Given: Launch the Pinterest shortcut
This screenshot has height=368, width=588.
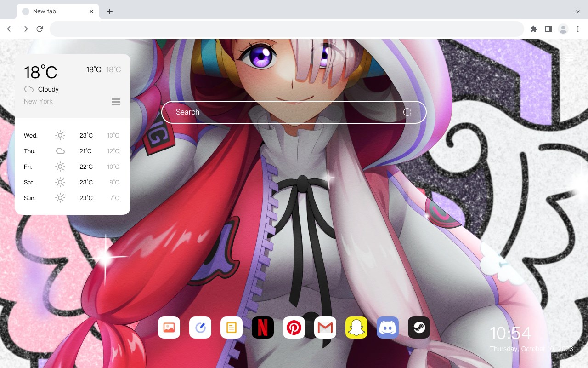Looking at the screenshot, I should tap(294, 328).
